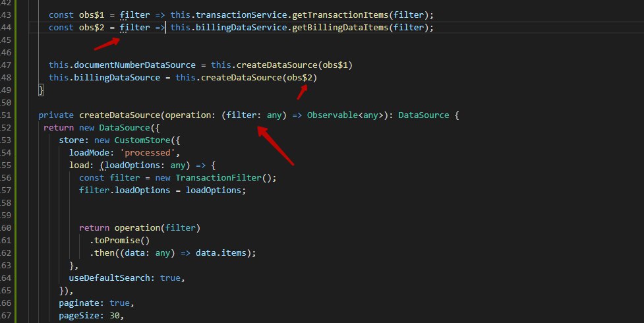Viewport: 644px width, 323px height.
Task: Click the 'private' keyword
Action: [x=56, y=115]
